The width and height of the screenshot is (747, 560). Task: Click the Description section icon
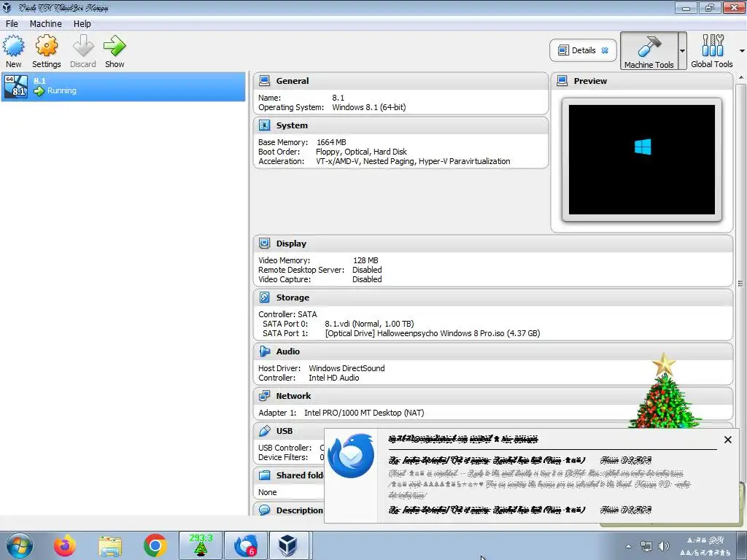pyautogui.click(x=264, y=510)
